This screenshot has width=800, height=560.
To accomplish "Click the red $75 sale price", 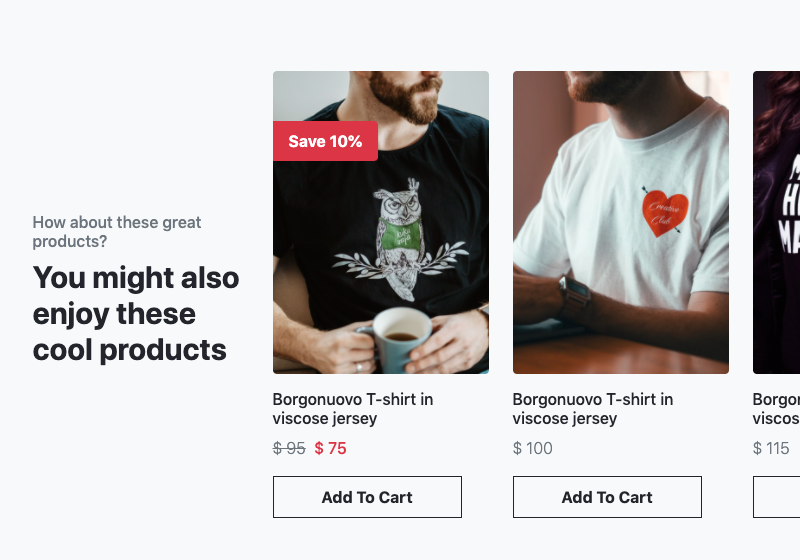I will coord(331,448).
